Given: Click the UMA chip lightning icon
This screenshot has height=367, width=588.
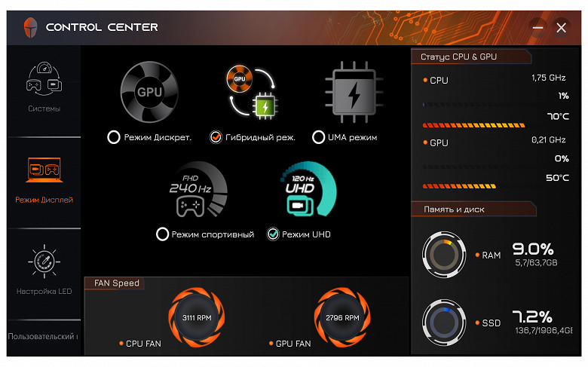Looking at the screenshot, I should point(354,92).
